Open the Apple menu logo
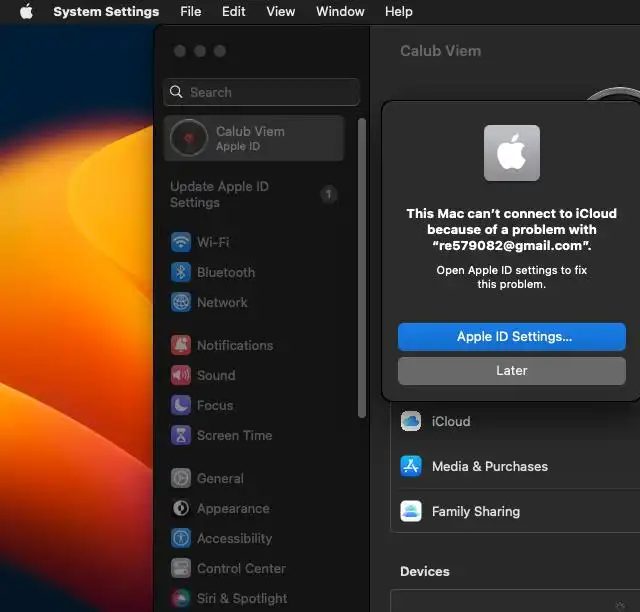The width and height of the screenshot is (640, 612). point(27,11)
